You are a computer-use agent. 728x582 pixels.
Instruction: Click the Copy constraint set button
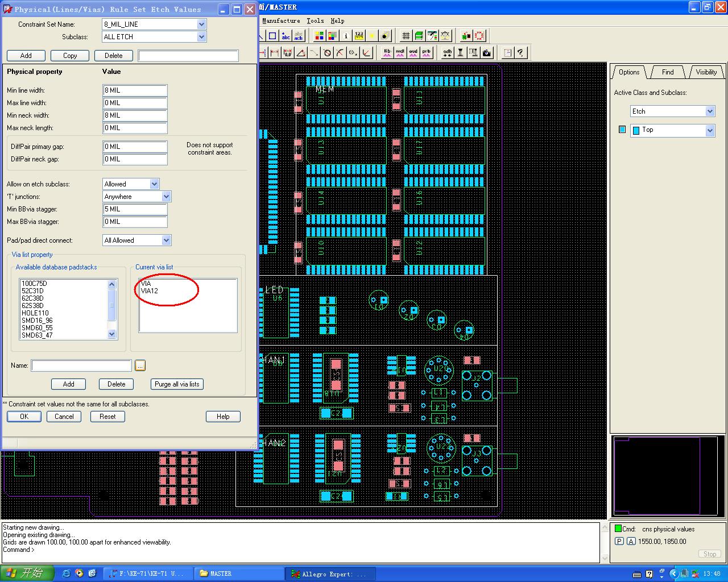70,56
